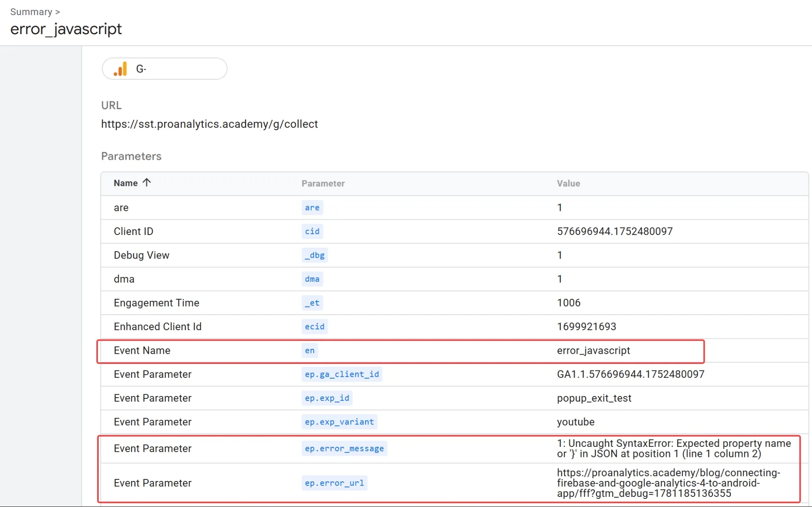Click the _dbg parameter chip
This screenshot has height=507, width=812.
(314, 255)
